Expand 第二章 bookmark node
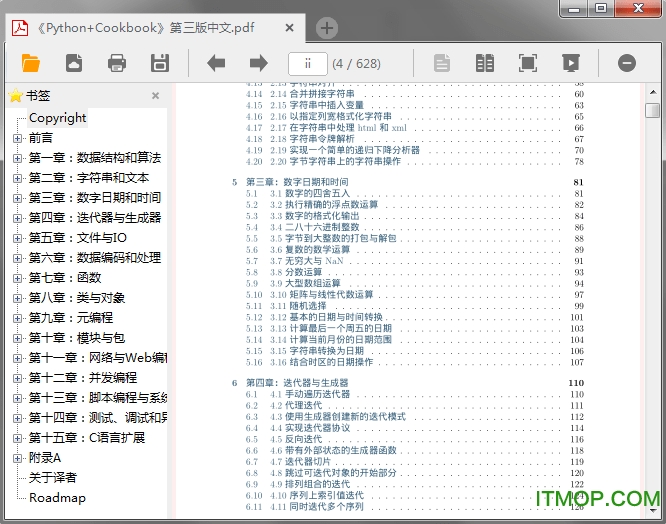Screen dimensions: 666x524 pyautogui.click(x=17, y=178)
